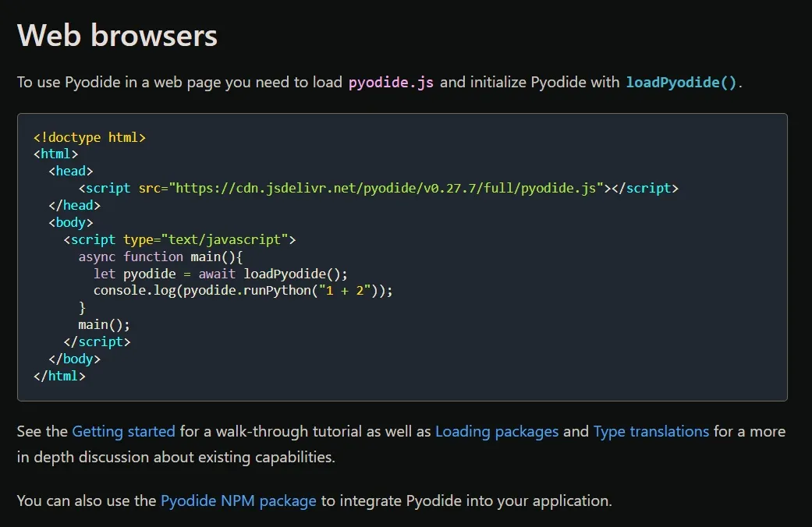Image resolution: width=812 pixels, height=527 pixels.
Task: Click the Web browsers heading
Action: [117, 36]
